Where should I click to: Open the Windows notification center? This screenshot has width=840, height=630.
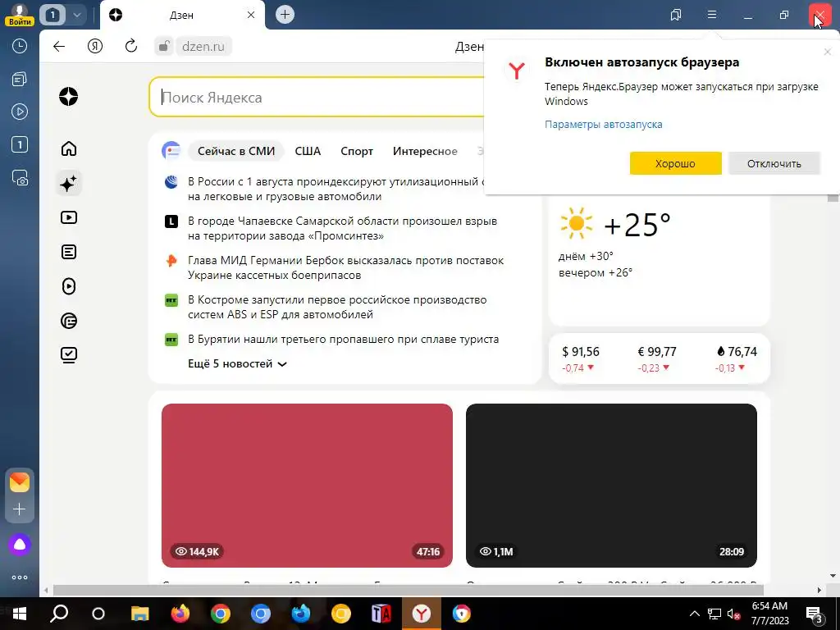[815, 614]
